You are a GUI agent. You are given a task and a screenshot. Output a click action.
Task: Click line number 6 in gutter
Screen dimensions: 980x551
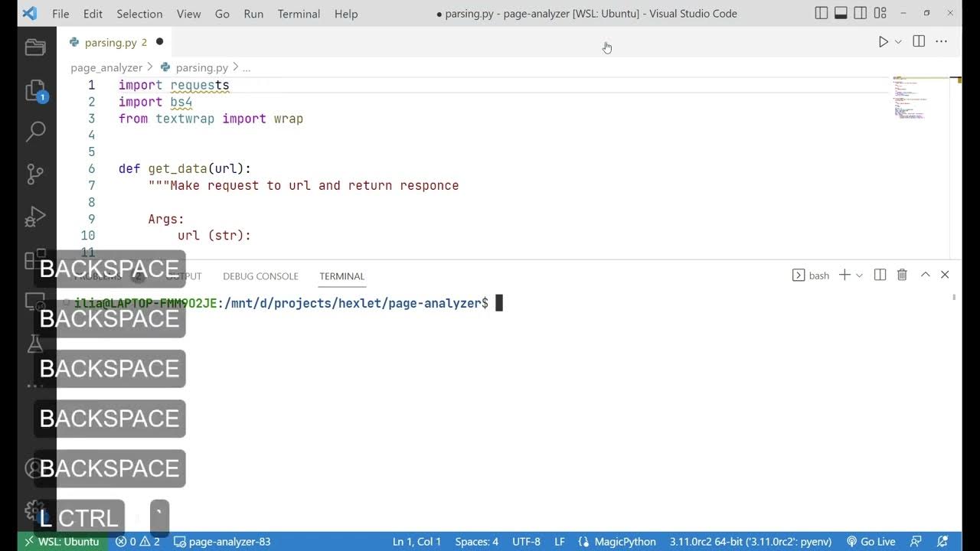pyautogui.click(x=91, y=168)
